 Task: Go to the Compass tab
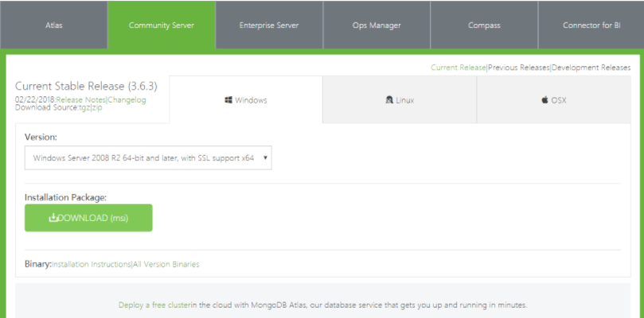tap(484, 25)
